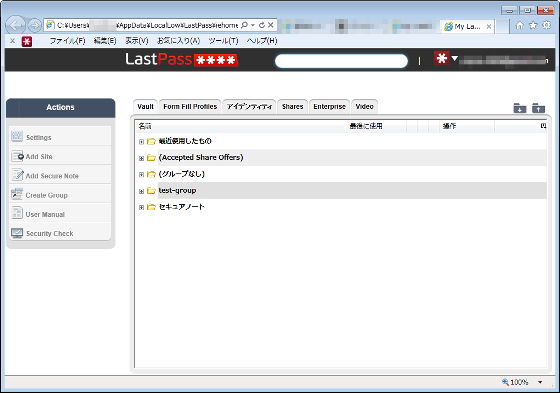Click the (グループなし) folder icon
The width and height of the screenshot is (560, 393).
point(151,174)
